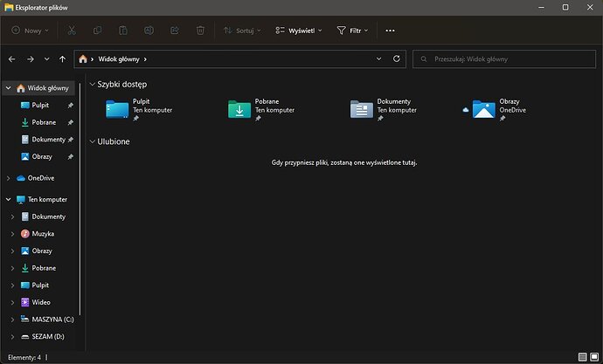
Task: Click the navigation pane vertical scrollbar
Action: tap(81, 201)
